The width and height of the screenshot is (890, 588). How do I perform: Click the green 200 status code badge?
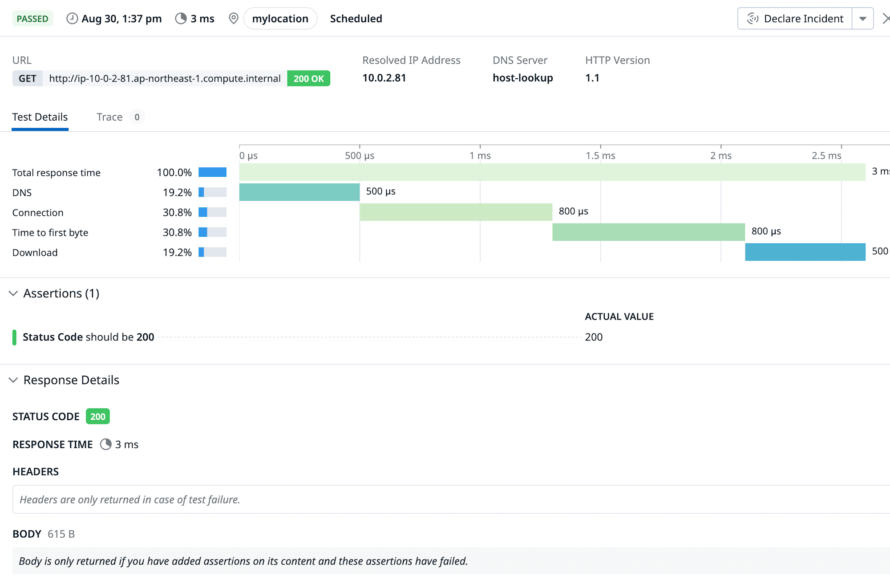tap(98, 417)
